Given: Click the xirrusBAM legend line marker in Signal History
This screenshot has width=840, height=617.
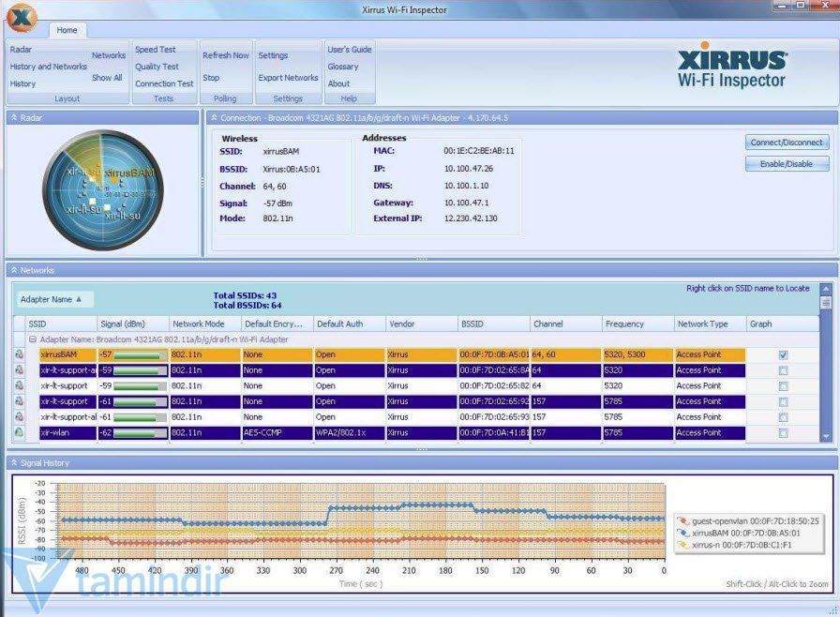Looking at the screenshot, I should [682, 533].
